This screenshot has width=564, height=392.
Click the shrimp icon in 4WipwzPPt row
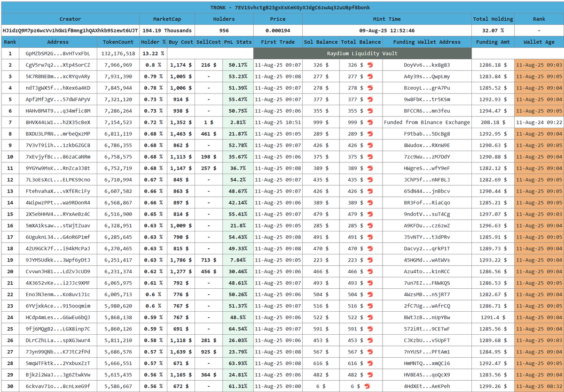click(x=370, y=203)
